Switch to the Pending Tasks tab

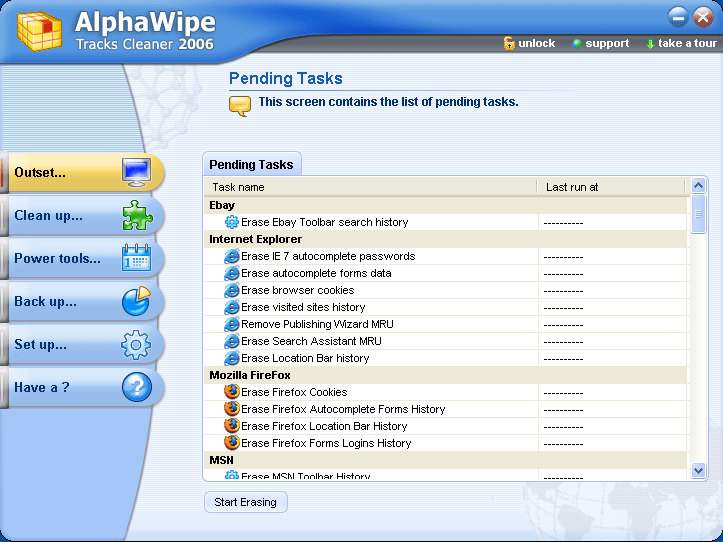click(x=251, y=165)
